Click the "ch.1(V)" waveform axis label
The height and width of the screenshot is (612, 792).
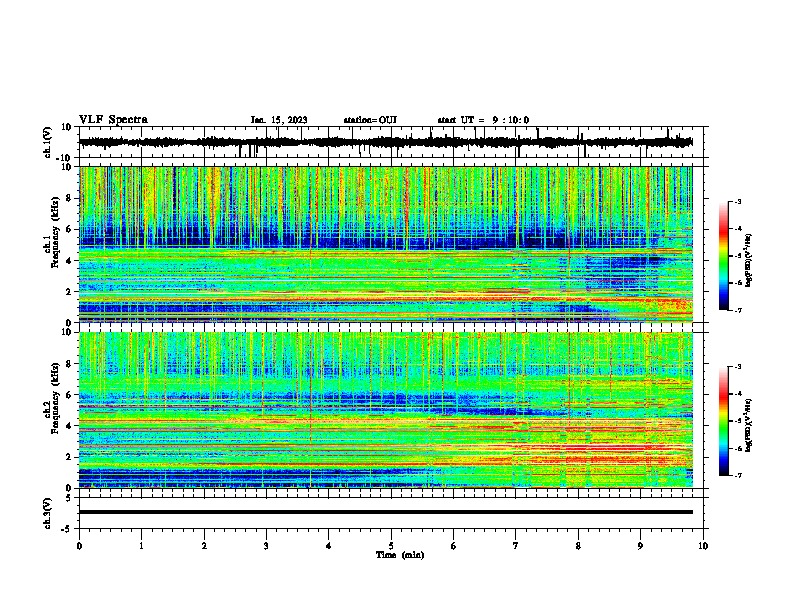47,142
